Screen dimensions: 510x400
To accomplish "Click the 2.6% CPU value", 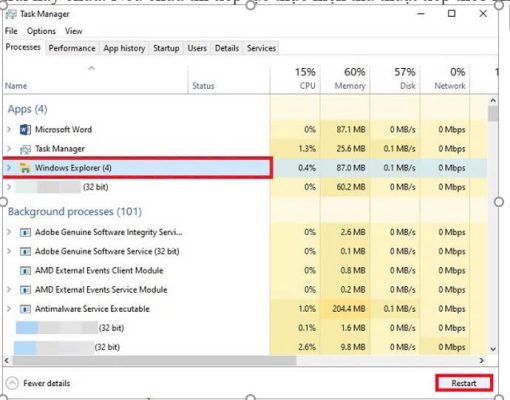I will click(307, 347).
